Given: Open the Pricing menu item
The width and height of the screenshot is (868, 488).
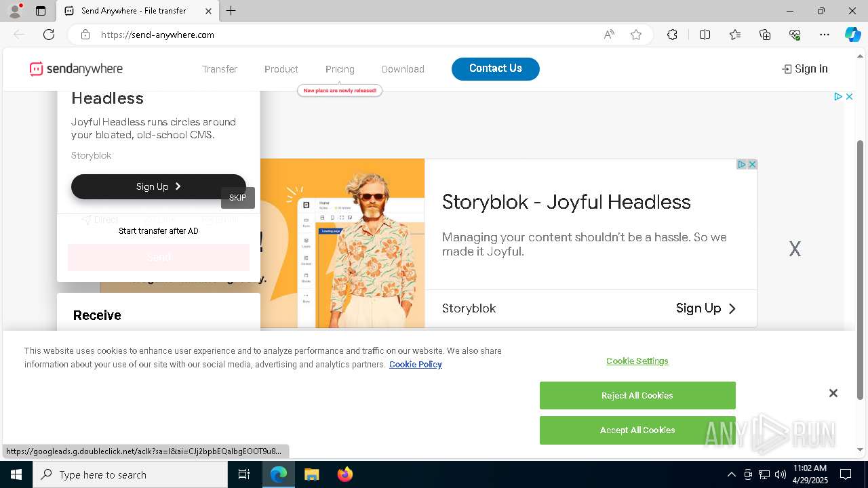Looking at the screenshot, I should [340, 69].
